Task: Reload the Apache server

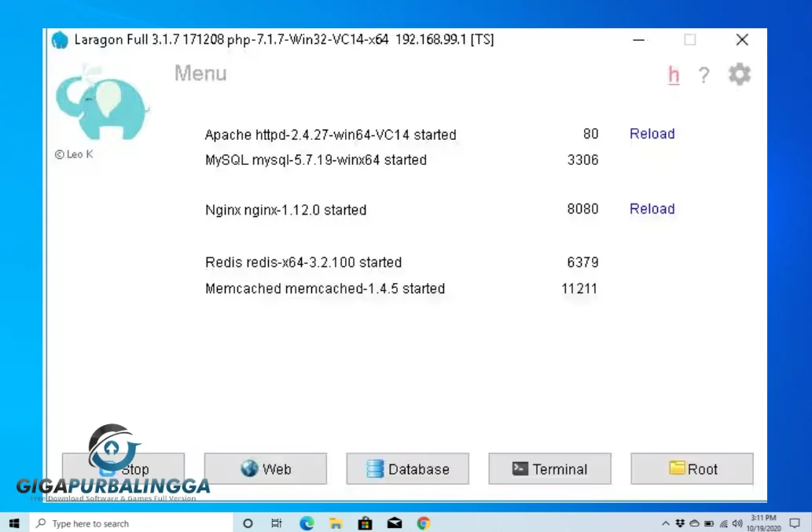Action: 652,134
